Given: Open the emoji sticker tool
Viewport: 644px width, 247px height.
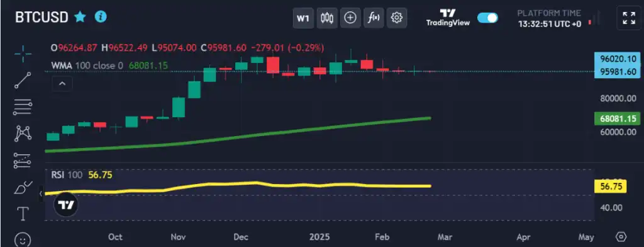Looking at the screenshot, I should pyautogui.click(x=23, y=240).
